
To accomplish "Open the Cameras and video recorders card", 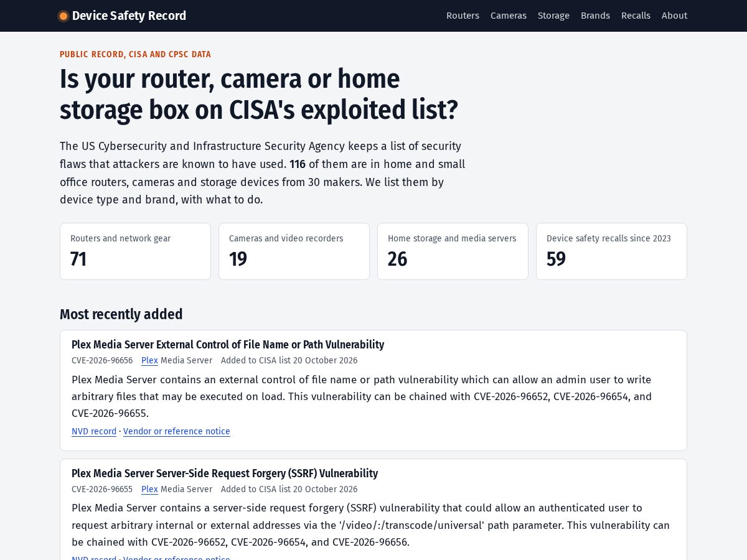I will click(294, 251).
